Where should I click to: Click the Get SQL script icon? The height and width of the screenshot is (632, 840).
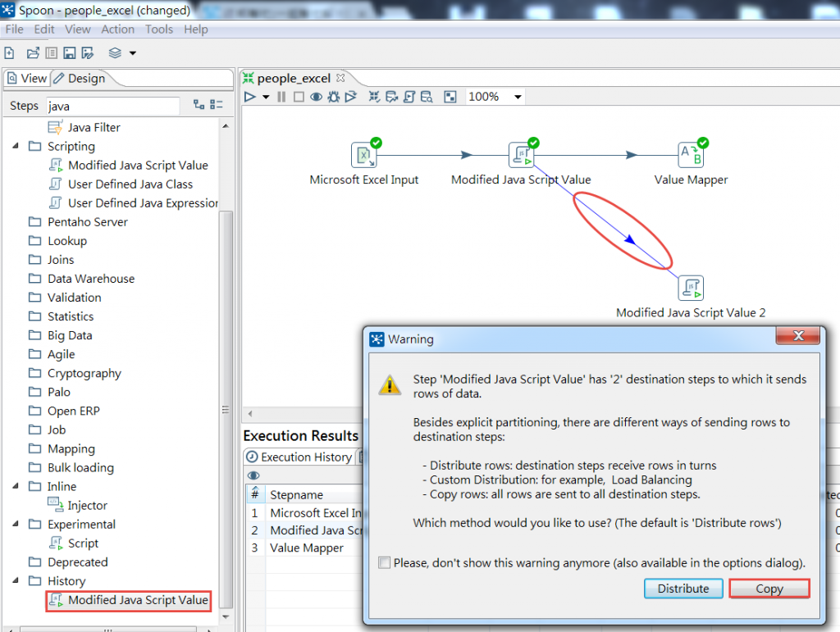[409, 97]
